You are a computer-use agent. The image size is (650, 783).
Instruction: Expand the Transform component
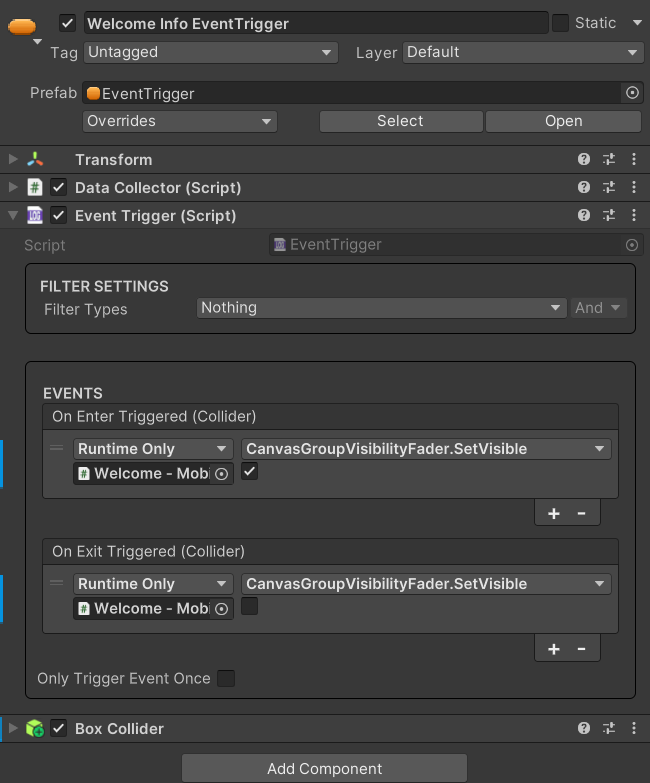pos(13,159)
